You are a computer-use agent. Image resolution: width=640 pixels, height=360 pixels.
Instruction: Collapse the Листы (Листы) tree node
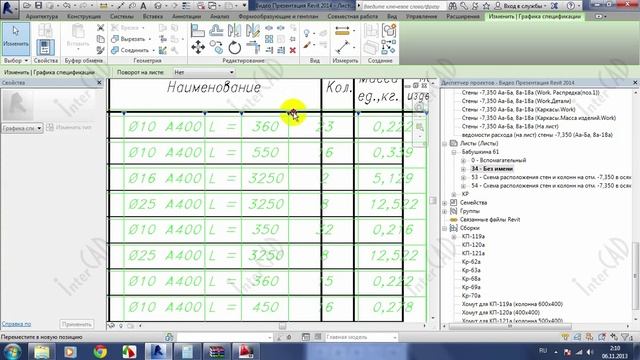[444, 143]
